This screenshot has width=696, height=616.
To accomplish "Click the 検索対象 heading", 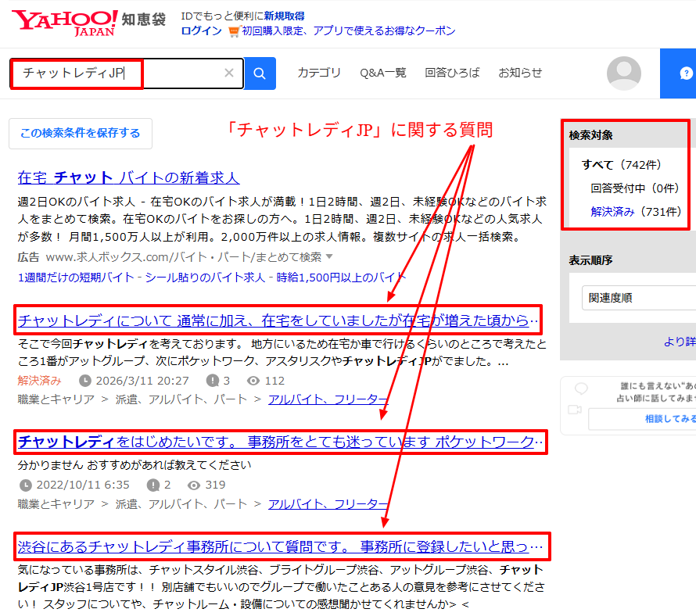I will click(x=590, y=135).
